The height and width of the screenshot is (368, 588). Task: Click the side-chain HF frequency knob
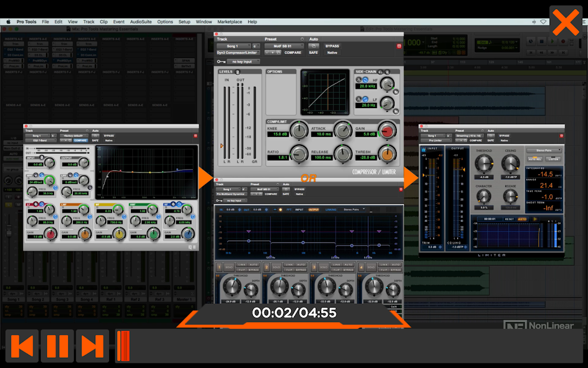point(387,84)
